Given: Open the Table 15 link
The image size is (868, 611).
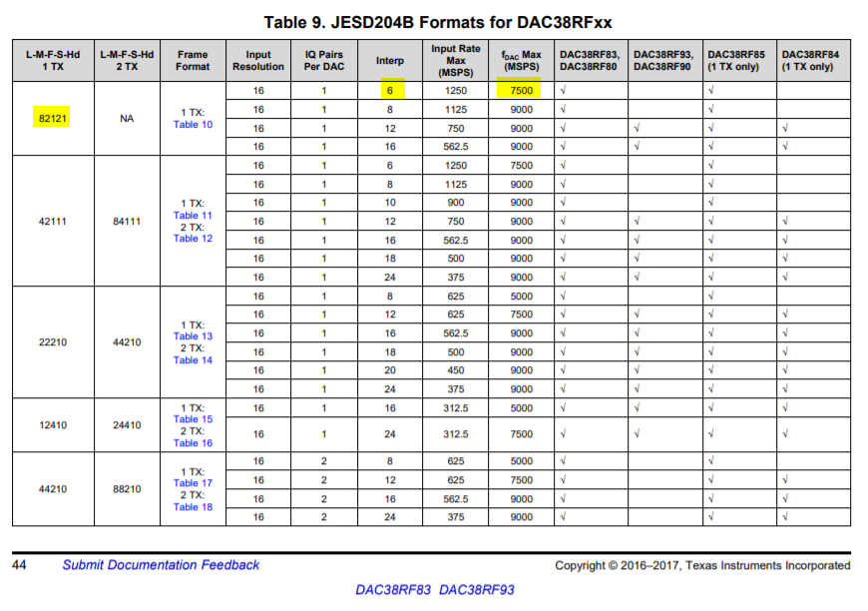Looking at the screenshot, I should [193, 419].
